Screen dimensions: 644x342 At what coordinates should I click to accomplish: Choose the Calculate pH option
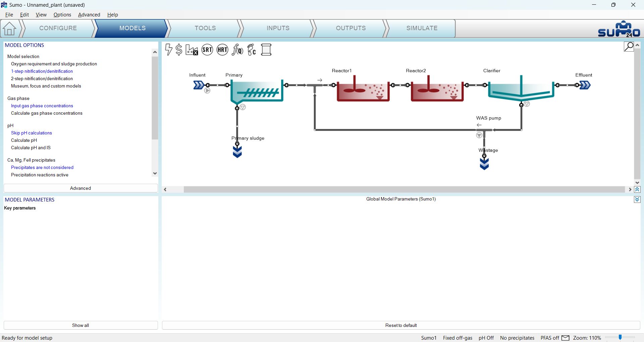coord(24,140)
